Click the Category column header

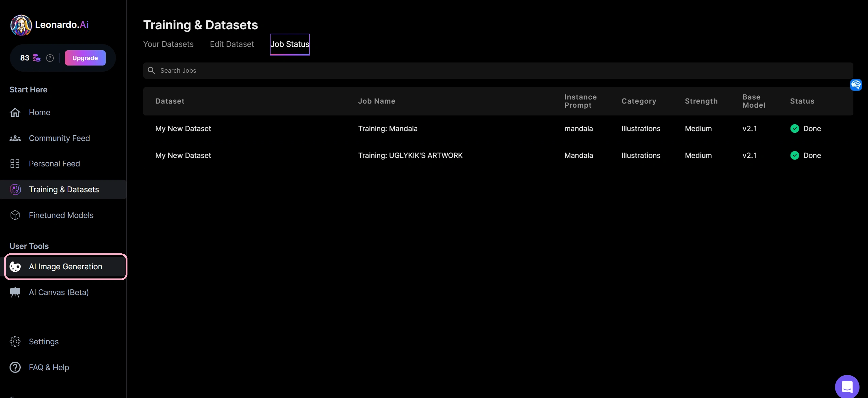click(x=639, y=101)
